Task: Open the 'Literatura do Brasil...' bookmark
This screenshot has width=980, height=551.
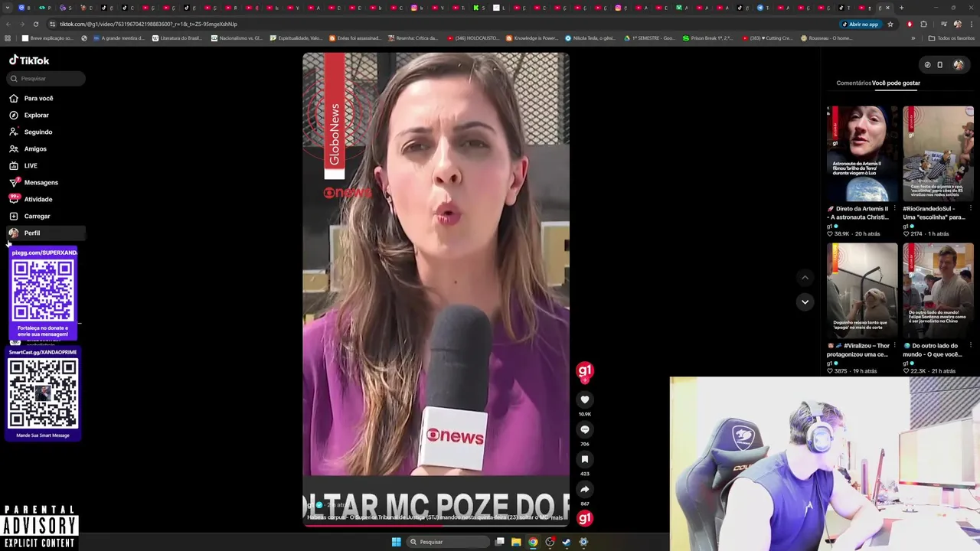Action: click(177, 37)
